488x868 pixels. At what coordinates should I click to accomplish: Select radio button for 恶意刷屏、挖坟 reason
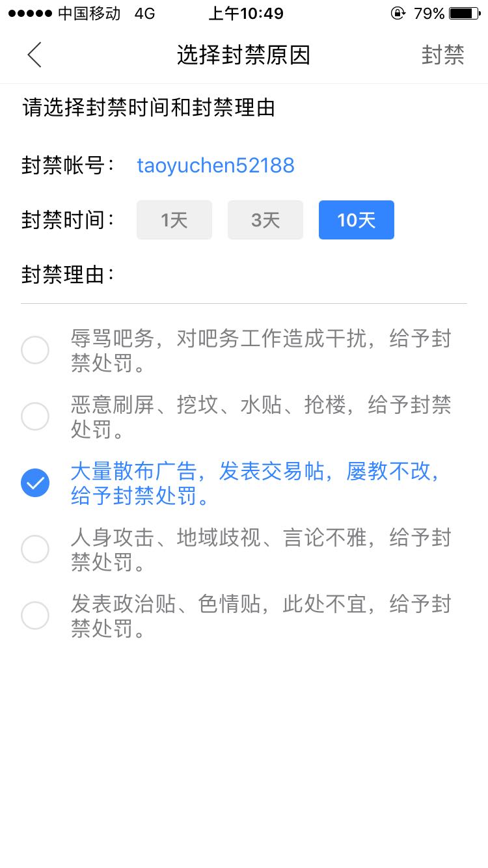pos(35,416)
